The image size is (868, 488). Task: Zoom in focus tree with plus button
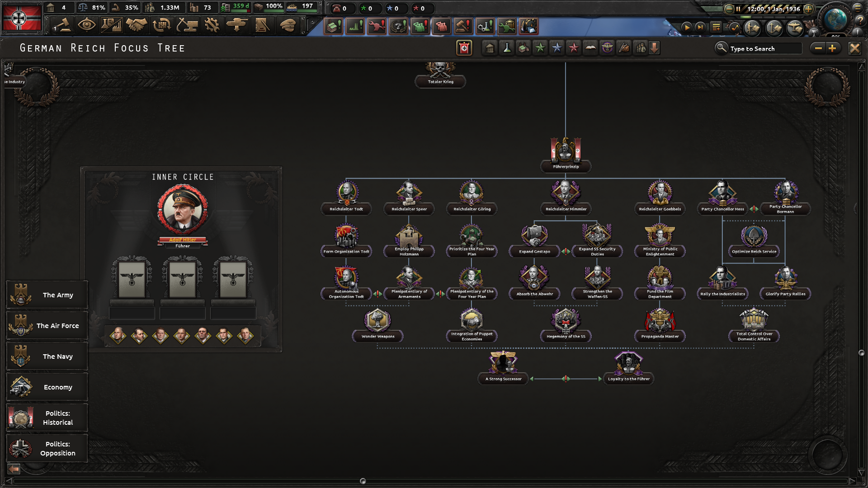pyautogui.click(x=833, y=48)
